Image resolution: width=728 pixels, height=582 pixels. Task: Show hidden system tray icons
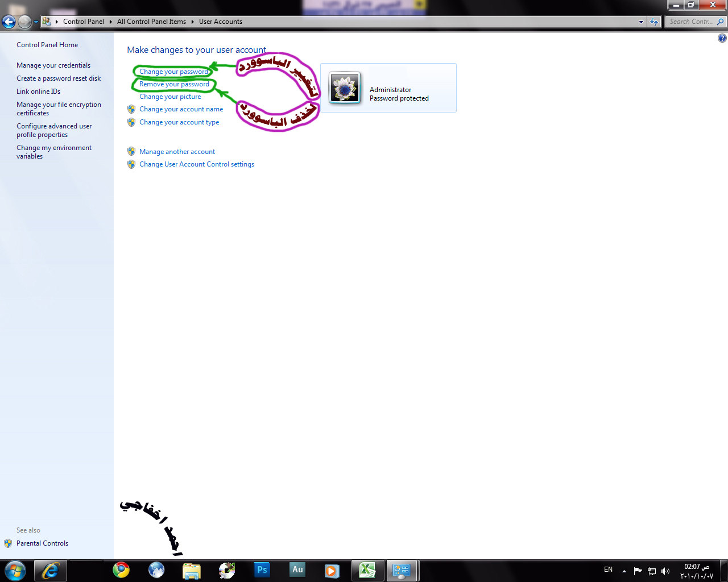[x=624, y=571]
